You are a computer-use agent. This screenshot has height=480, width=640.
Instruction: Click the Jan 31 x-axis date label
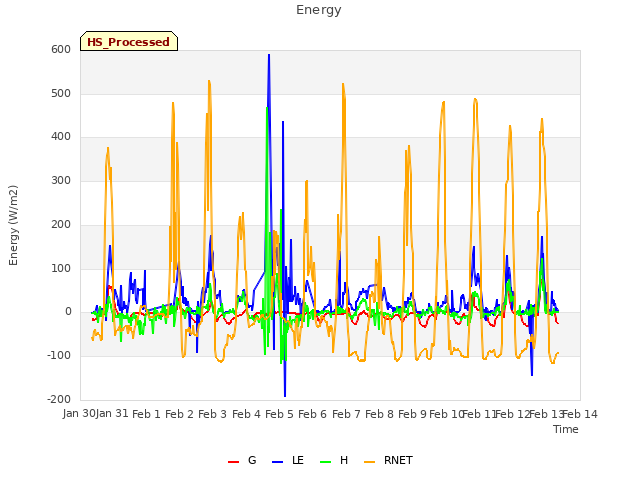click(112, 413)
